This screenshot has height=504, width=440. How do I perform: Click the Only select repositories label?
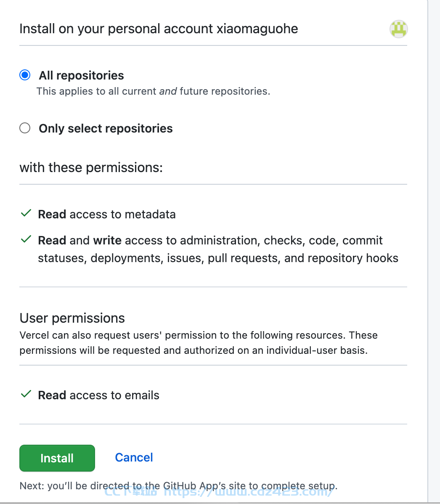pos(106,129)
